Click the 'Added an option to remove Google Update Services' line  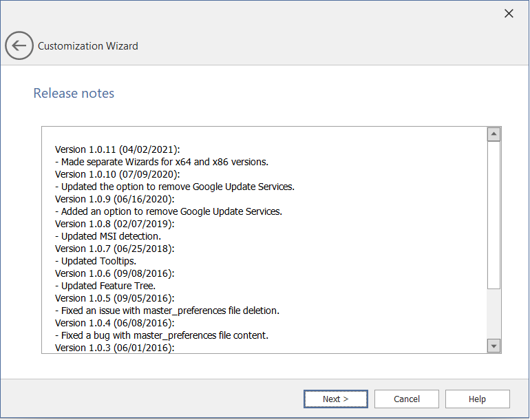click(x=167, y=211)
